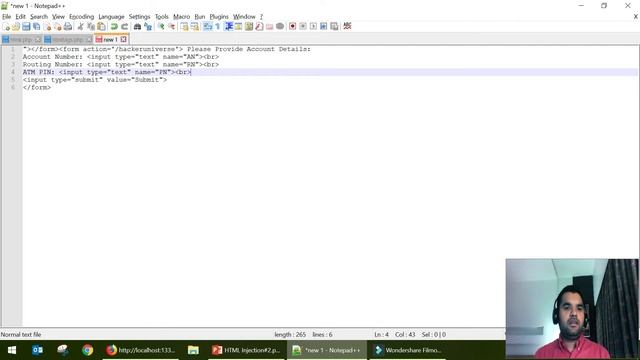
Task: Click the Close document toolbar icon
Action: point(47,27)
